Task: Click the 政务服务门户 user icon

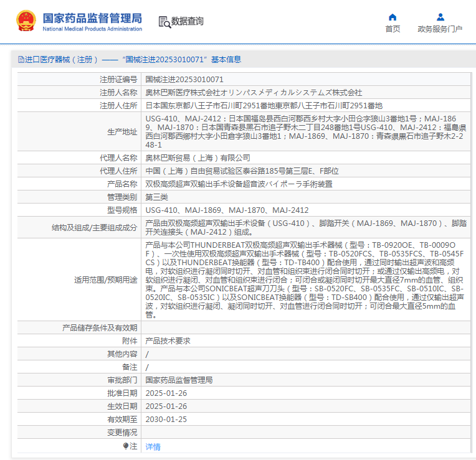Action: click(440, 17)
